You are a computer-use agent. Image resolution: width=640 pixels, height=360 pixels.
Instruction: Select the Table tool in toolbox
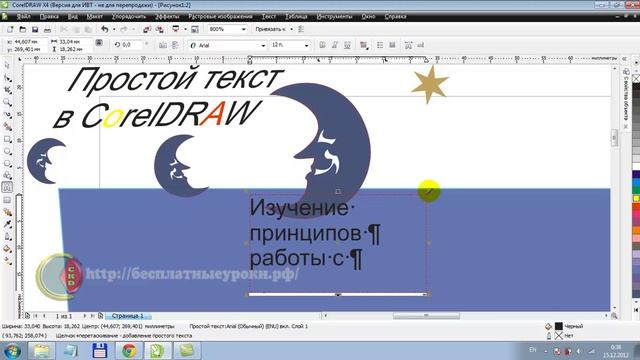click(7, 200)
